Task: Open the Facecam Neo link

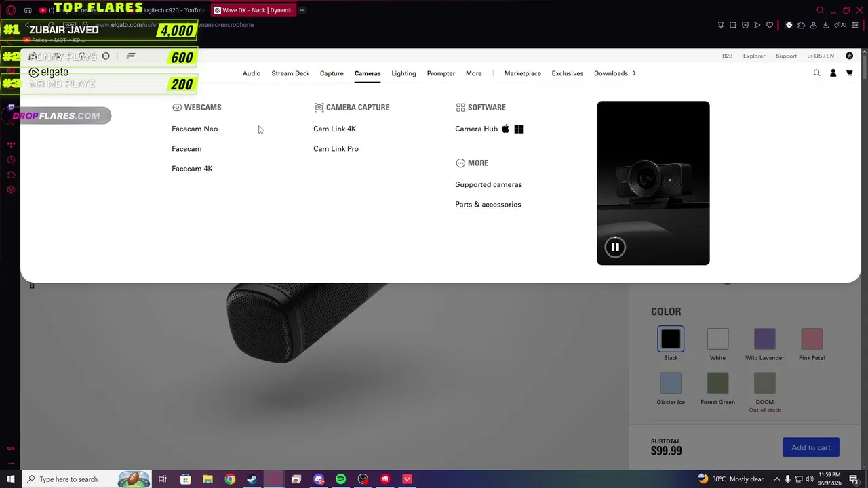Action: (x=195, y=129)
